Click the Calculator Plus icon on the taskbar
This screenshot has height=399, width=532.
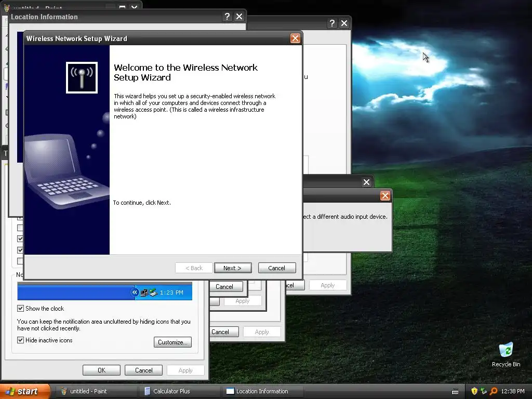147,391
